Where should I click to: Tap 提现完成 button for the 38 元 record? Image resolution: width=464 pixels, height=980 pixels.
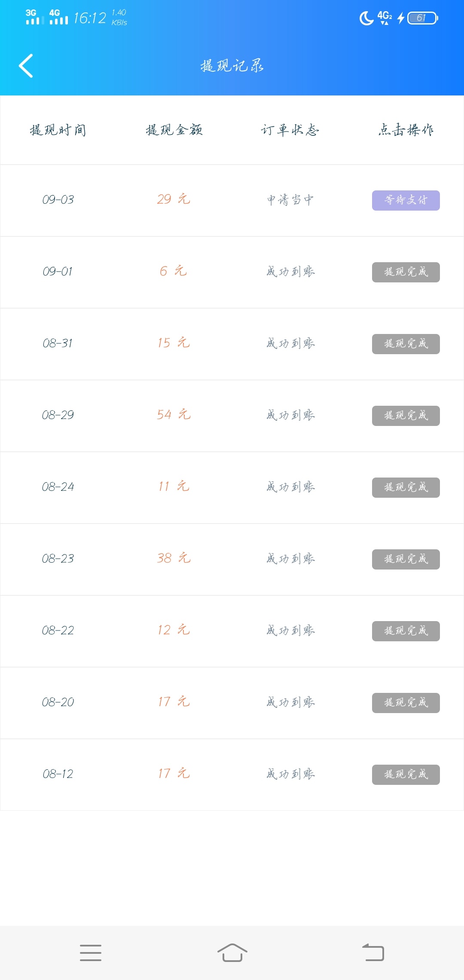tap(406, 559)
